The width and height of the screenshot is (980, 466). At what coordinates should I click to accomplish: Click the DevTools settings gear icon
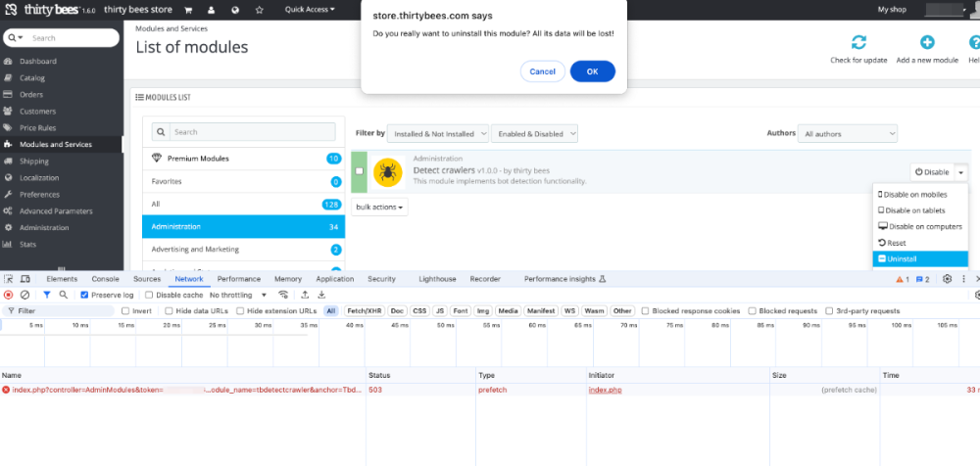(948, 279)
